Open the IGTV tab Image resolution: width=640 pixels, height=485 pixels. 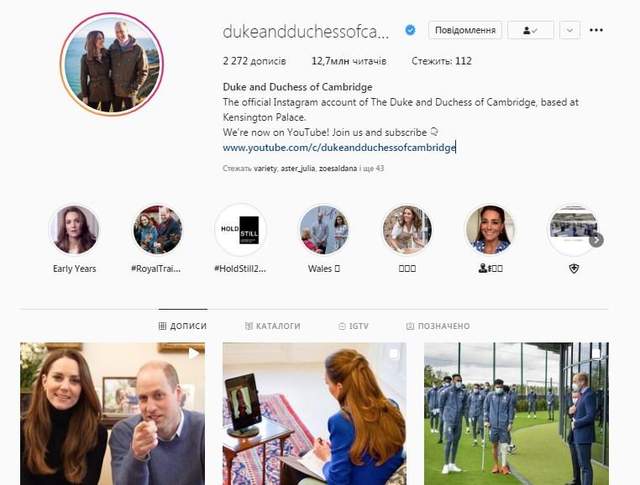point(353,326)
